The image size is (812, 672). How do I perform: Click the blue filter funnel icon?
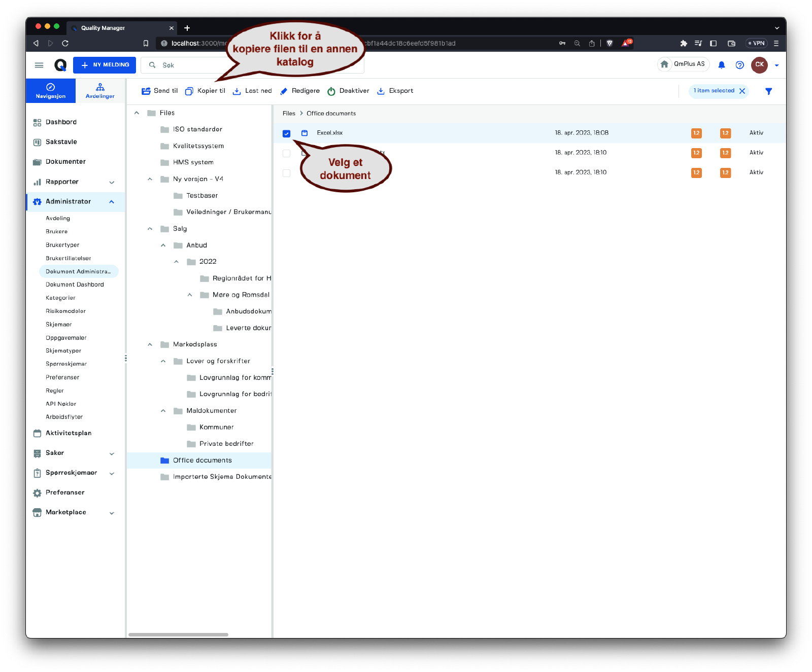tap(768, 91)
